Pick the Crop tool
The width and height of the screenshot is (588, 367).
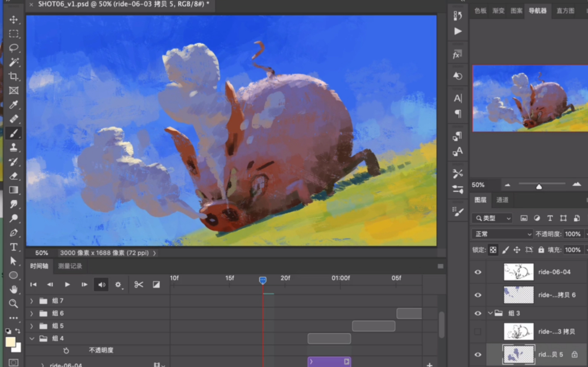pyautogui.click(x=14, y=76)
